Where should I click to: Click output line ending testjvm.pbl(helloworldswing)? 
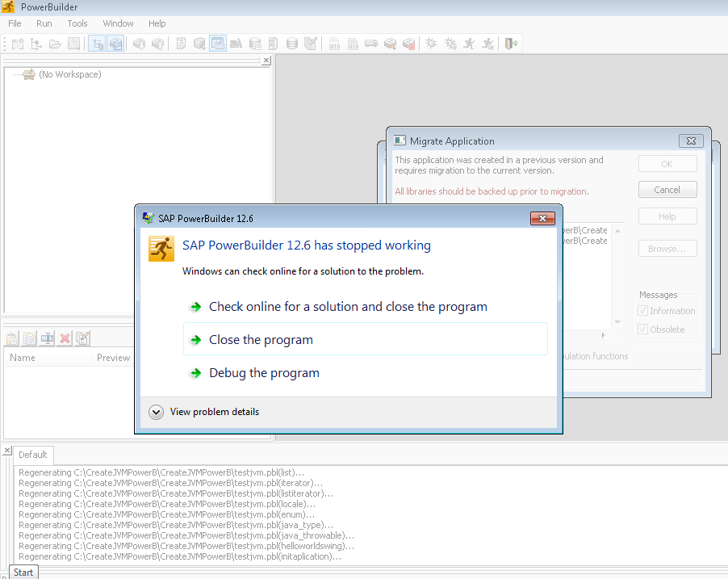(186, 546)
